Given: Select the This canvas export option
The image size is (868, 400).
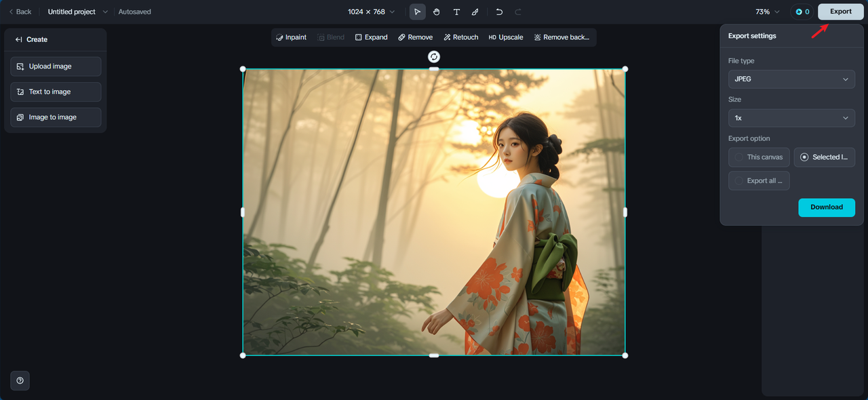Looking at the screenshot, I should coord(759,157).
